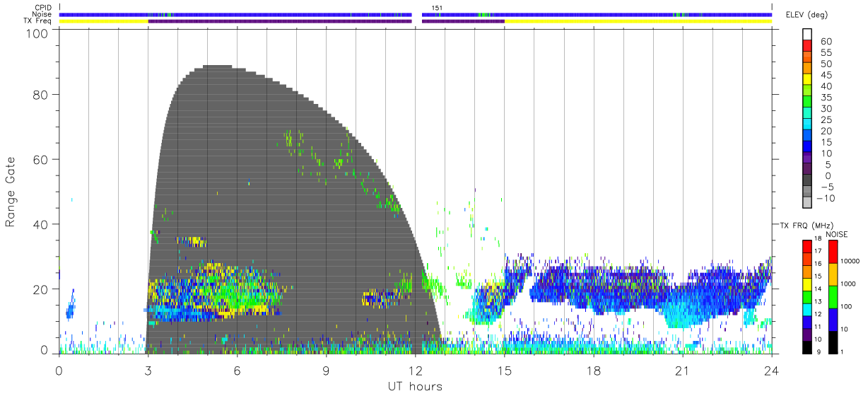Click the 40 tick label on Range Gate axis
The image size is (868, 401).
coord(42,224)
